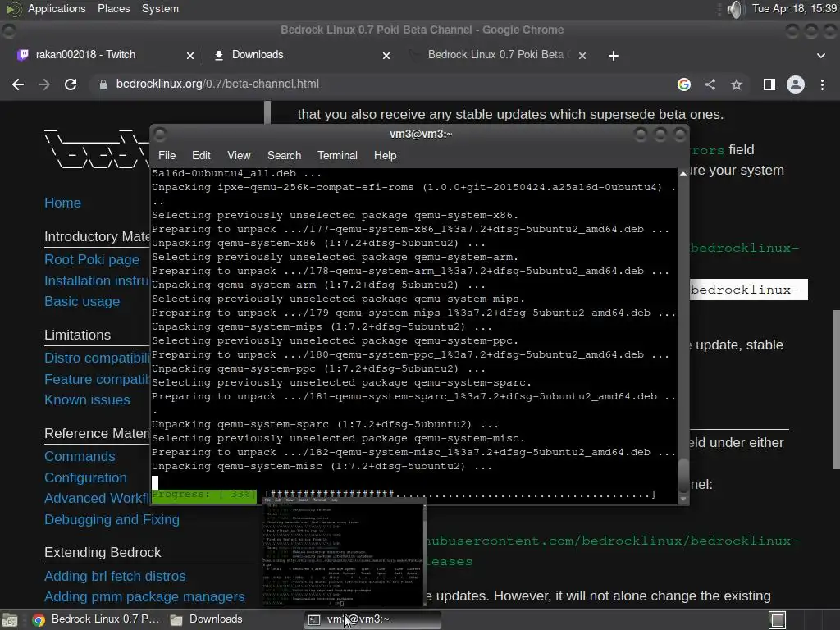Bookmark this page with the star icon

(737, 84)
